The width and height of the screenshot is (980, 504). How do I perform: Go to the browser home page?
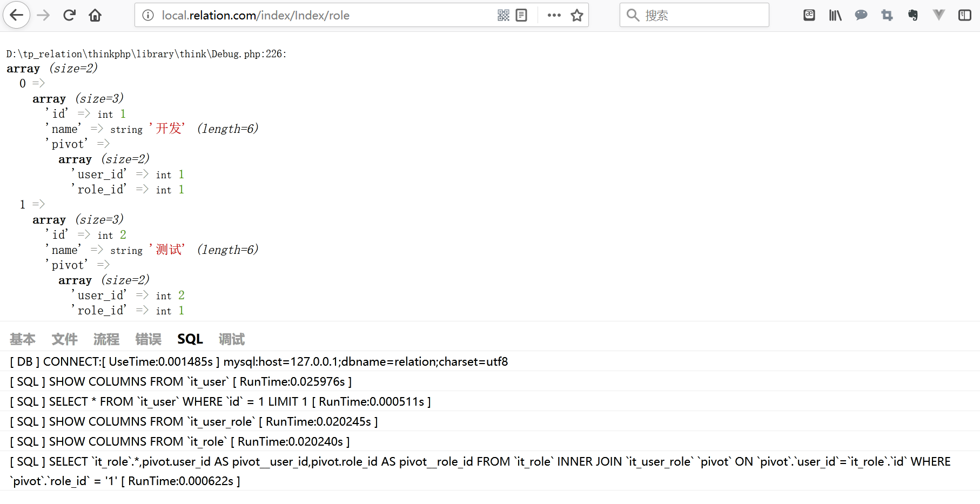[95, 15]
